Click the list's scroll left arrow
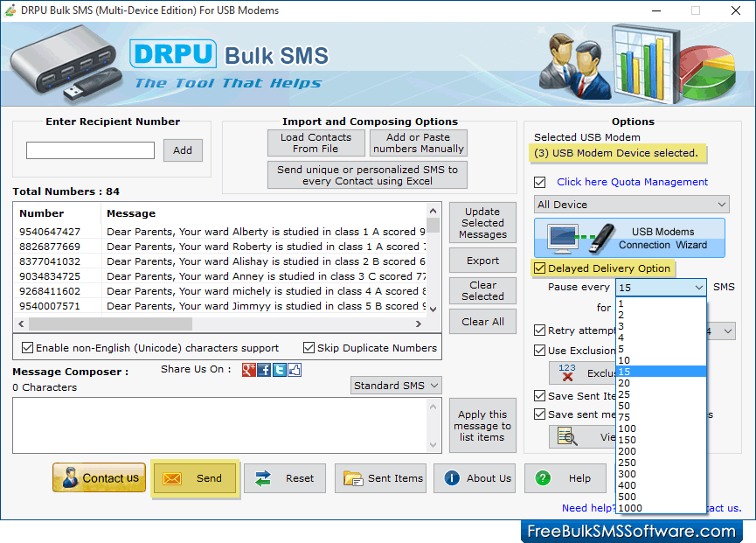Image resolution: width=756 pixels, height=543 pixels. coord(21,324)
